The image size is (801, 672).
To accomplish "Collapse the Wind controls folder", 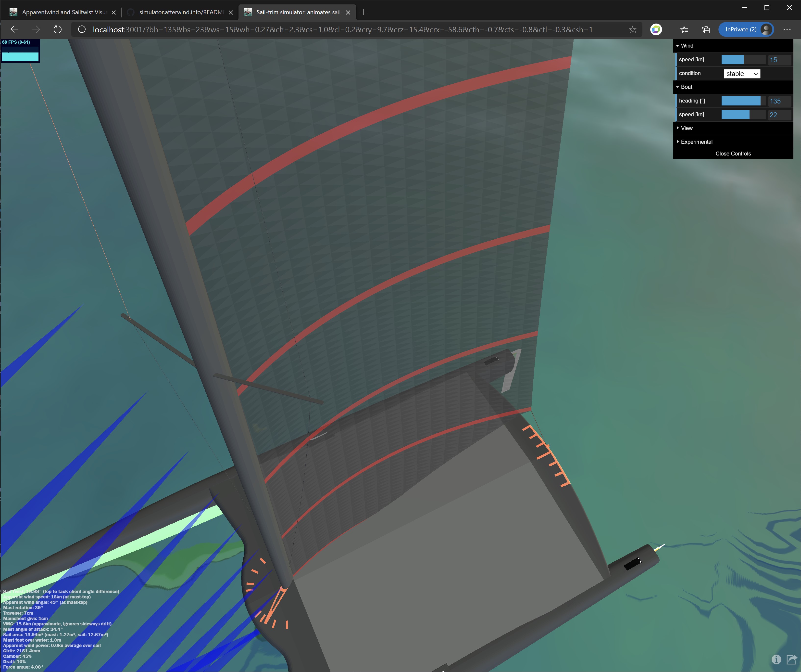I will click(x=687, y=46).
